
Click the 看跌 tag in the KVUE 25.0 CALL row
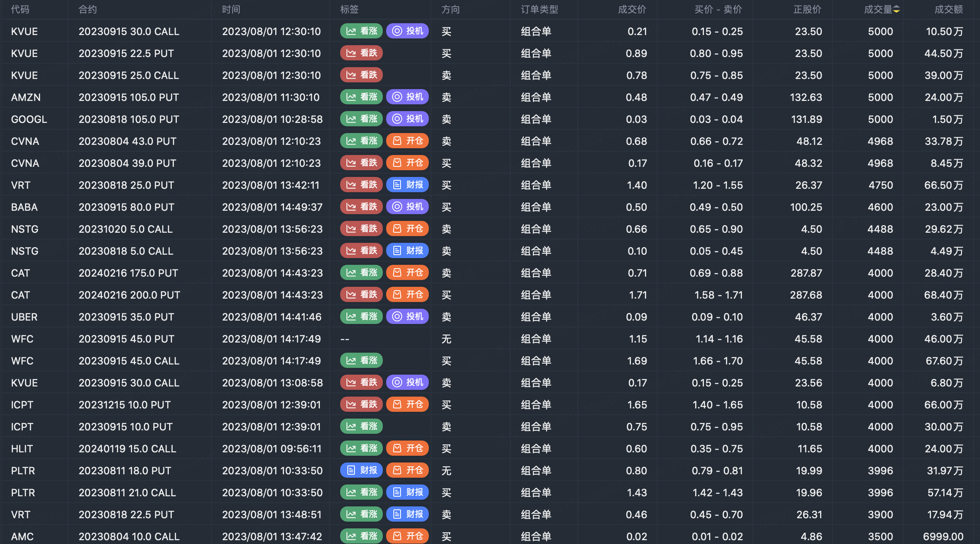(362, 75)
